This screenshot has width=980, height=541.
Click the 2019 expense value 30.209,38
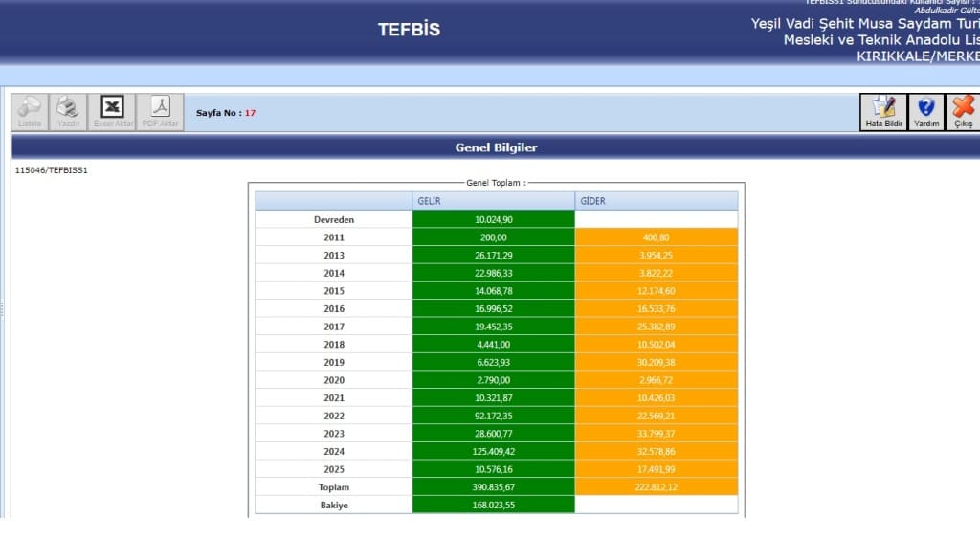(656, 362)
